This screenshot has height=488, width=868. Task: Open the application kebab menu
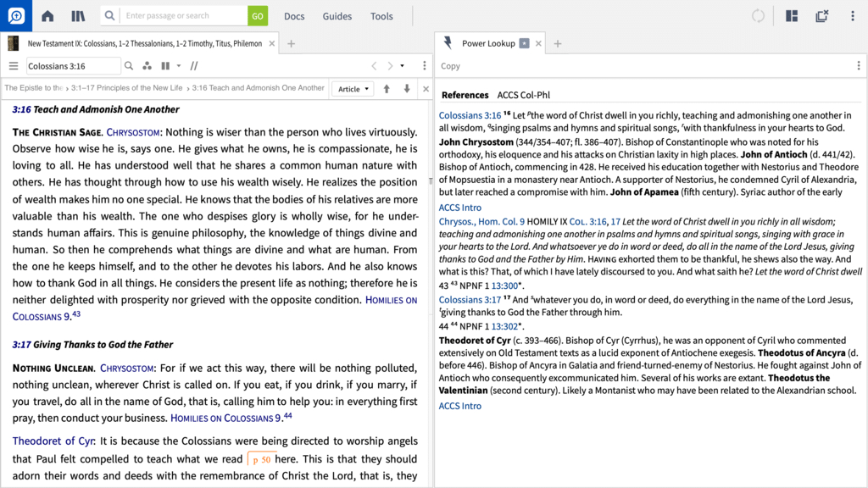(x=853, y=16)
